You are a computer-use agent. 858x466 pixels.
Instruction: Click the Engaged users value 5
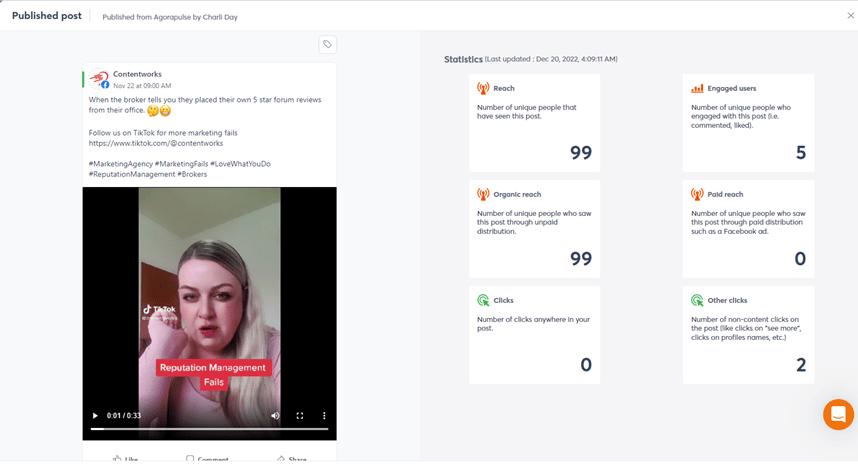click(x=801, y=153)
